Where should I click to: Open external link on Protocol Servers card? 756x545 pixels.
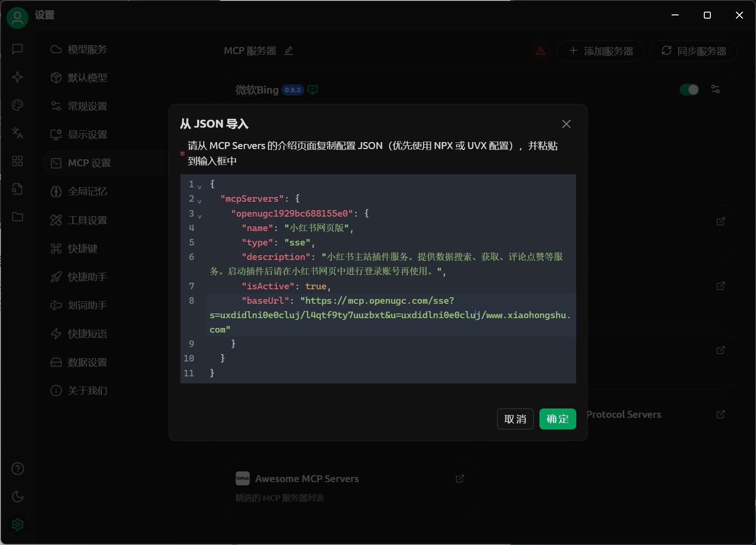721,414
